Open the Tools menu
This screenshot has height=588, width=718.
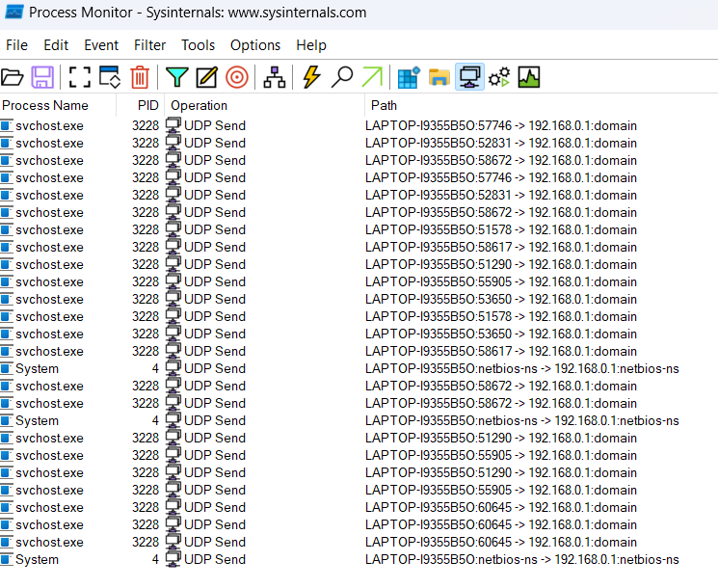click(x=198, y=45)
